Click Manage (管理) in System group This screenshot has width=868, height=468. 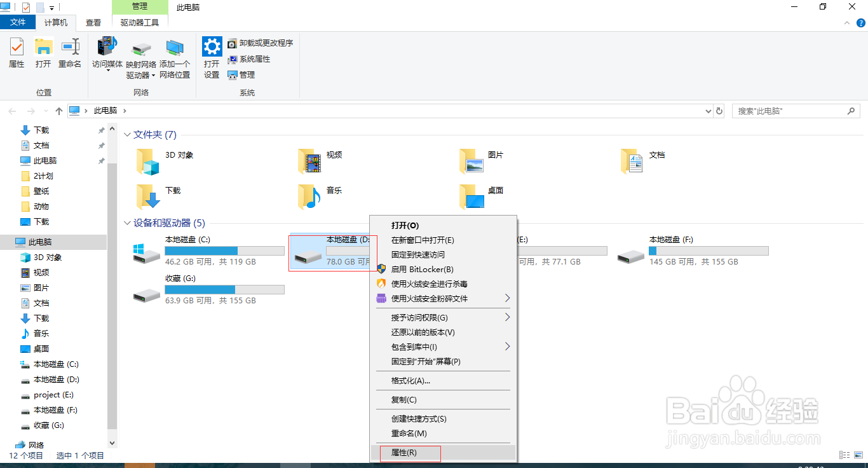[241, 75]
